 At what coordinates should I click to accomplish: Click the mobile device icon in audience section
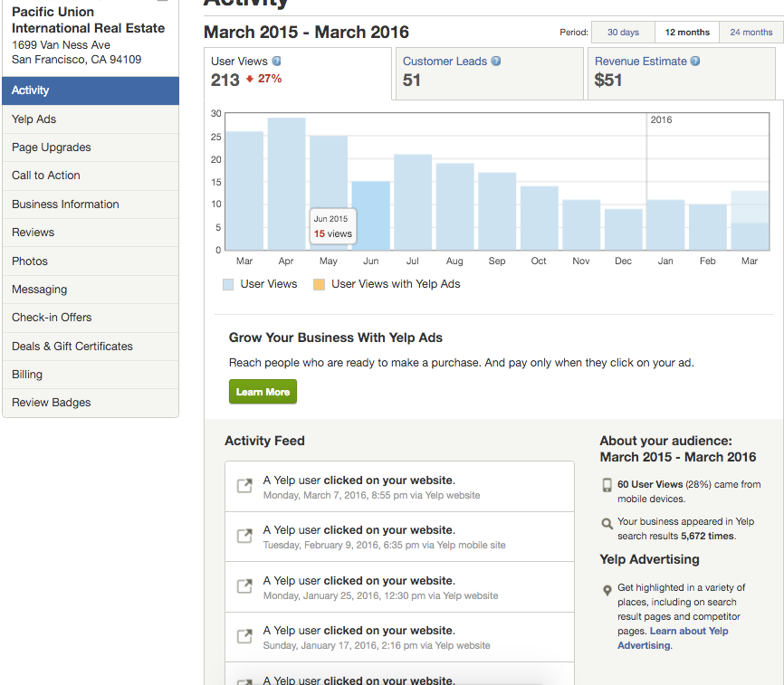click(x=607, y=485)
